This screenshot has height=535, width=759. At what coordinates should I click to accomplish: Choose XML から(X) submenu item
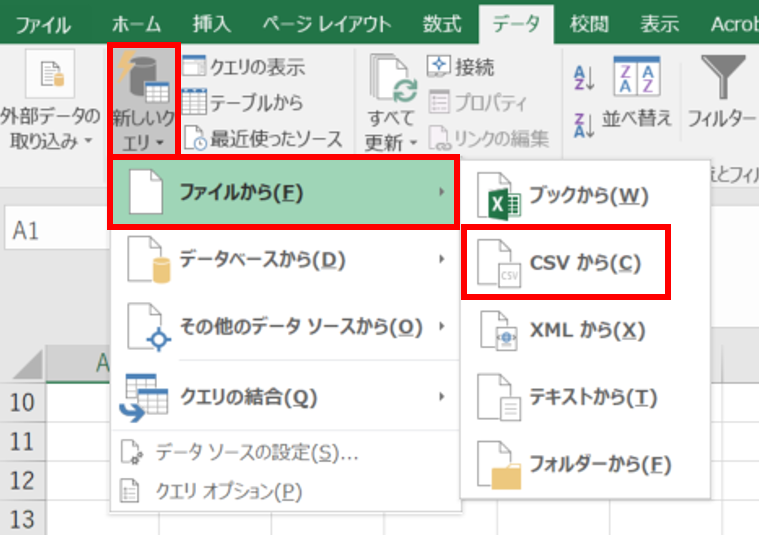[x=585, y=330]
